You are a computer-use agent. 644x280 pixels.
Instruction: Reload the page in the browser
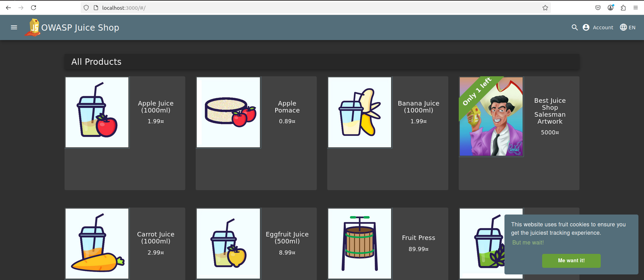click(x=33, y=8)
